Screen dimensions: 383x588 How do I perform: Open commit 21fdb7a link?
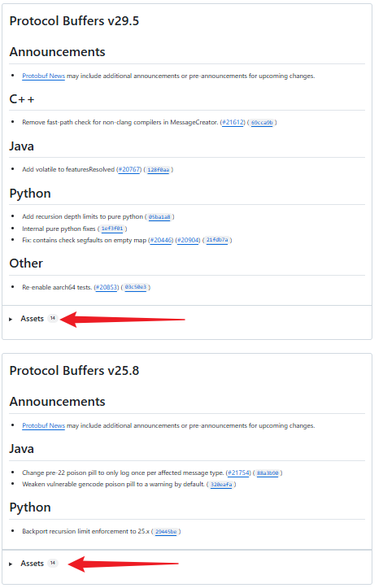click(217, 241)
